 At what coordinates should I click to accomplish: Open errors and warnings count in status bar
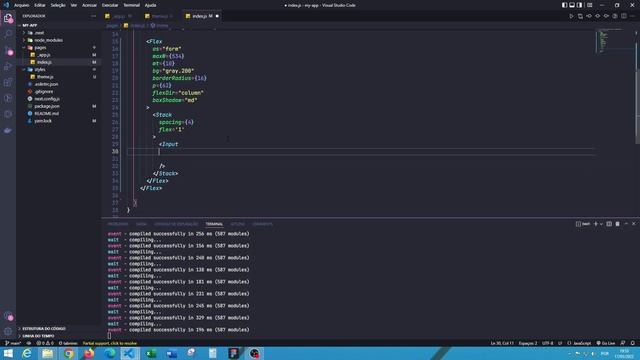(45, 343)
